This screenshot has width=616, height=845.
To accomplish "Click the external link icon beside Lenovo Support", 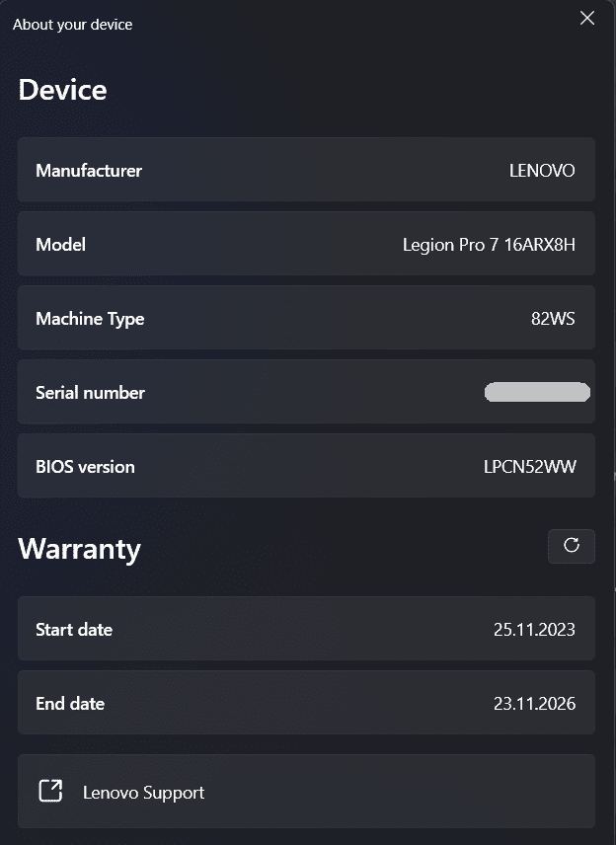I will point(50,792).
